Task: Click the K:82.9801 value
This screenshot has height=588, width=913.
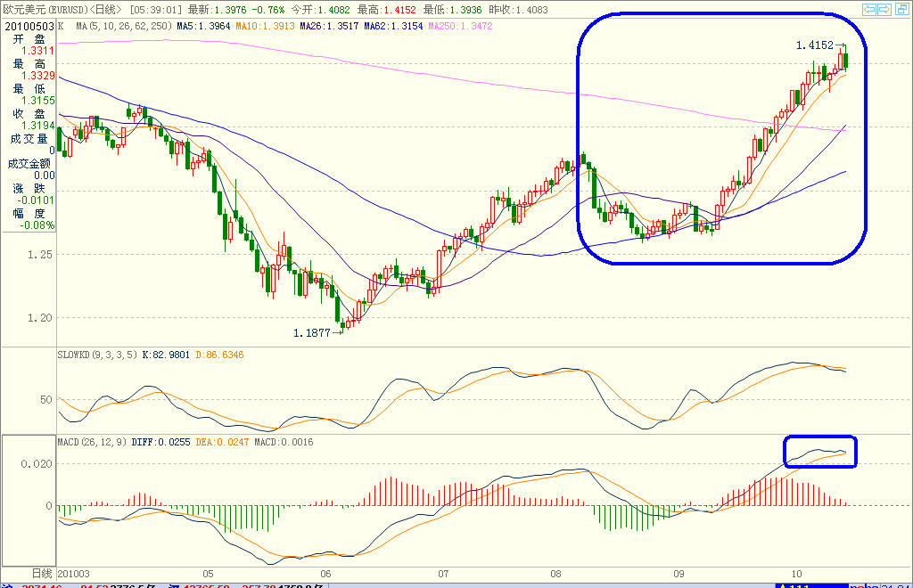Action: (166, 355)
